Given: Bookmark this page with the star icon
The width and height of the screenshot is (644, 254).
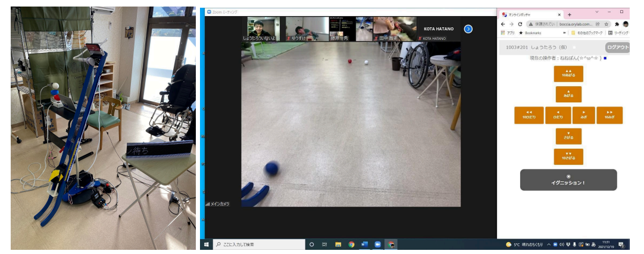Looking at the screenshot, I should pyautogui.click(x=606, y=24).
